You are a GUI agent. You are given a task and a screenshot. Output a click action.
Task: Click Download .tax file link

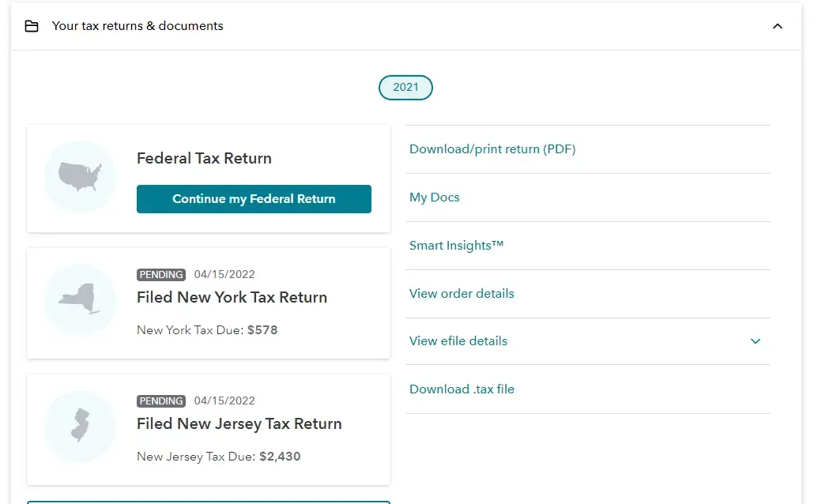(462, 389)
